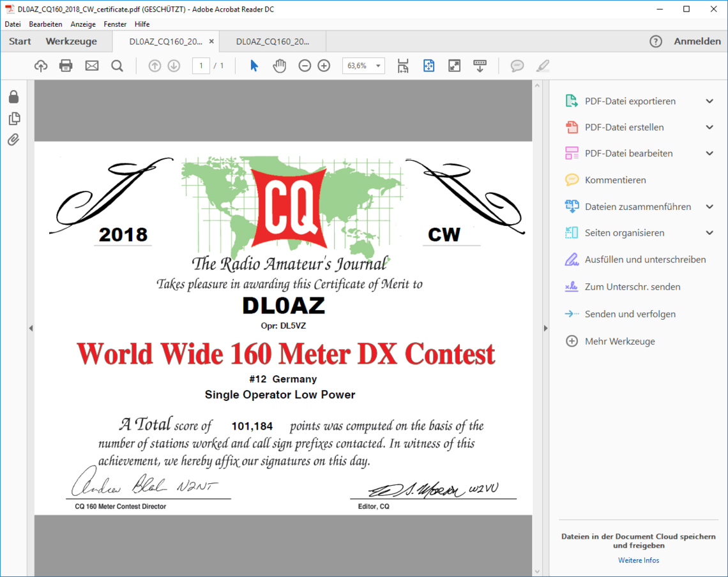Click the Seiten organisieren icon
This screenshot has width=728, height=577.
(x=572, y=232)
